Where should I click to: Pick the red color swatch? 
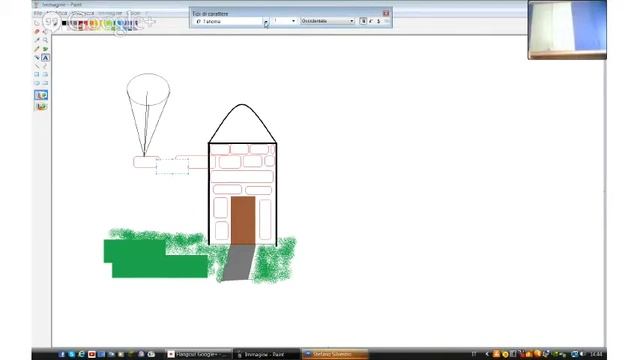pos(86,23)
